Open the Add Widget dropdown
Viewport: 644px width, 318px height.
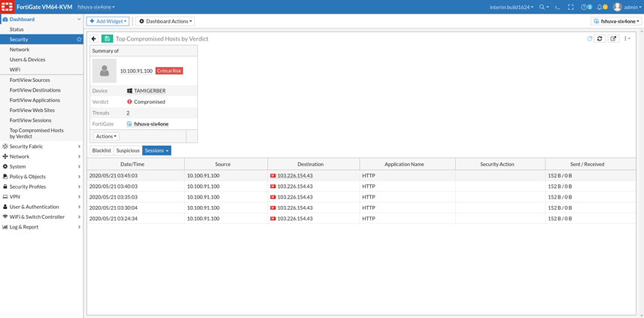(x=108, y=21)
